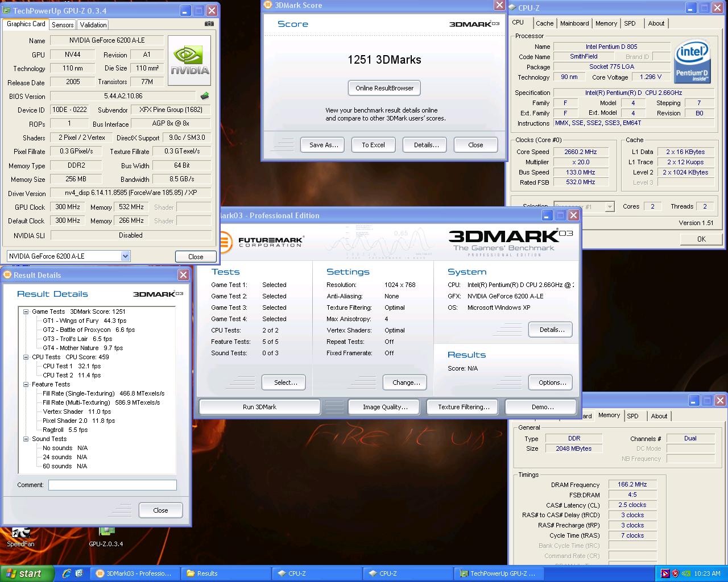Open CPU-Z processor selection dropdown

[609, 207]
